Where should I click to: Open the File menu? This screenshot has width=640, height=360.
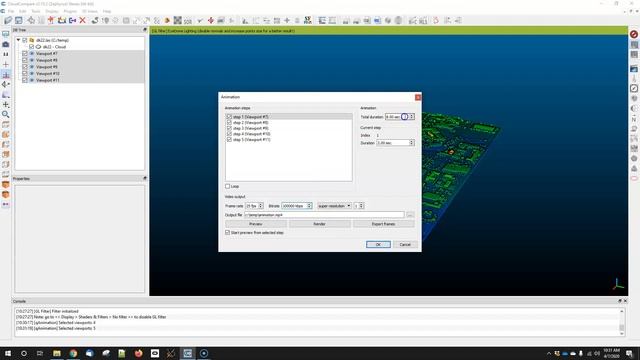coord(11,11)
